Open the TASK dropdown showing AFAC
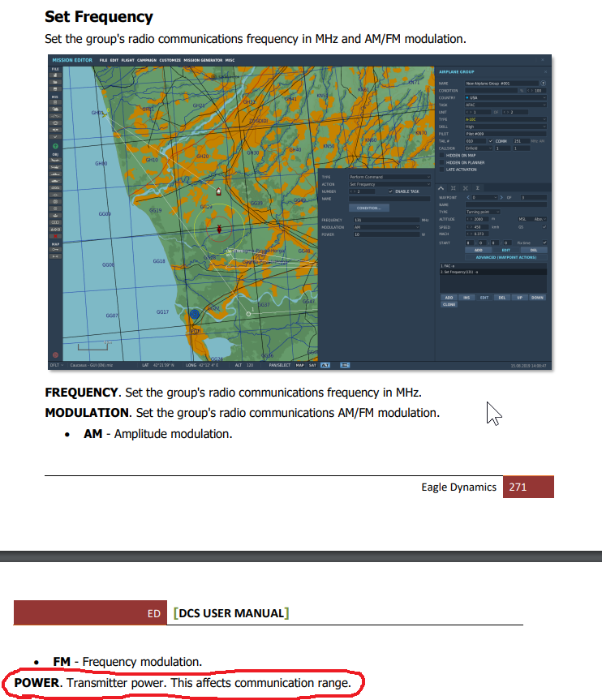The width and height of the screenshot is (602, 700). coord(505,105)
